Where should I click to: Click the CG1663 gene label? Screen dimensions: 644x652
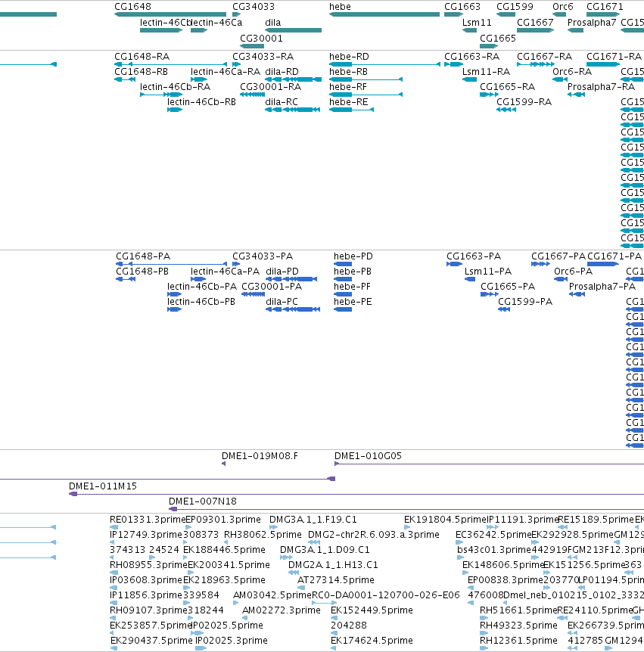[462, 7]
